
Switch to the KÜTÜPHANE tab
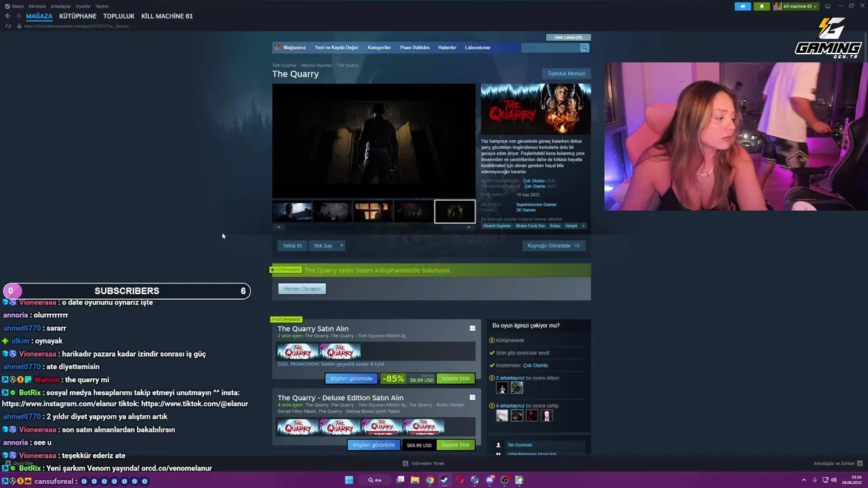78,16
